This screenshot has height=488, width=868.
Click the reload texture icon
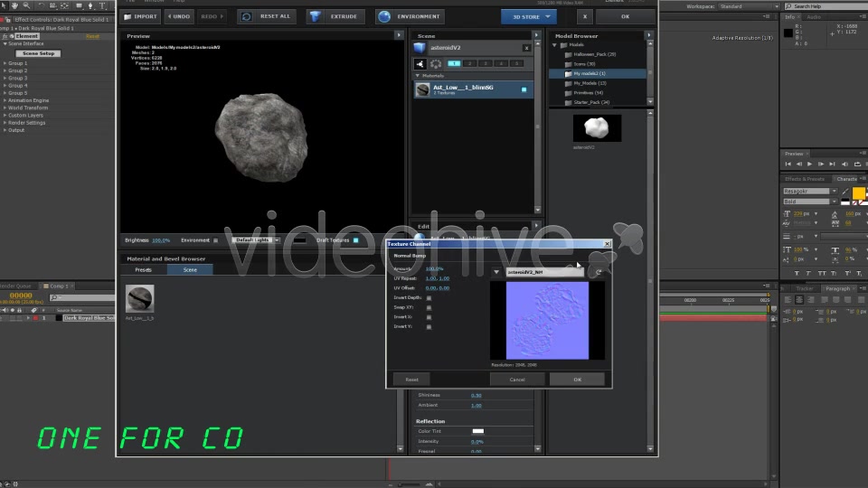coord(599,272)
